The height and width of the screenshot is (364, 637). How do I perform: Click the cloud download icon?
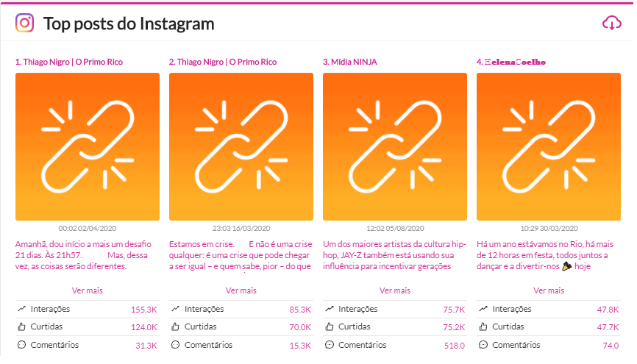[x=611, y=24]
